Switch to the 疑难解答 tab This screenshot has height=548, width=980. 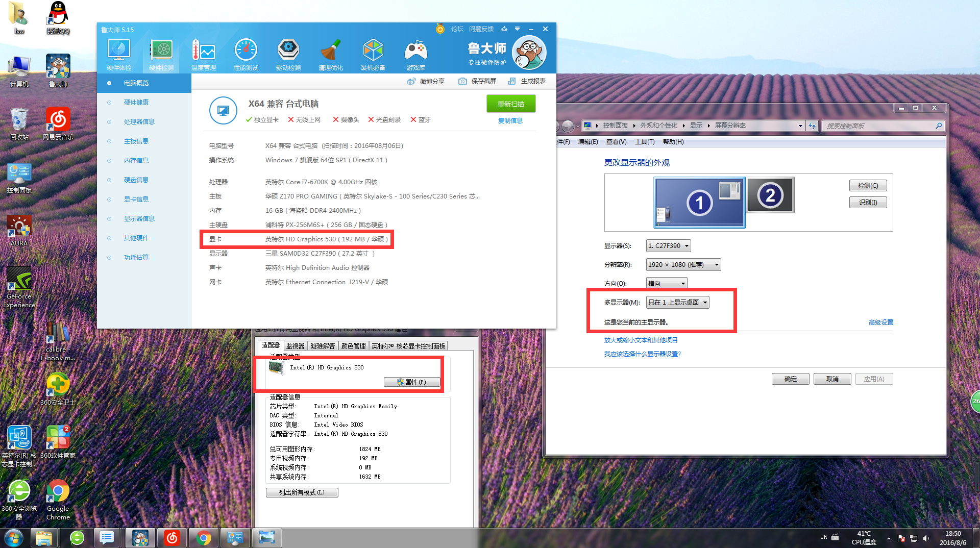[x=323, y=346]
